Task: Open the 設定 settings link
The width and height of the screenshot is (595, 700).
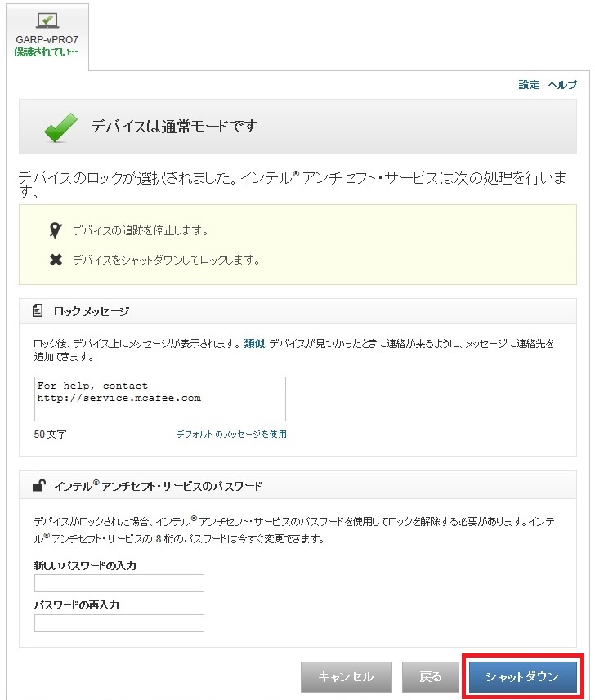Action: 529,85
